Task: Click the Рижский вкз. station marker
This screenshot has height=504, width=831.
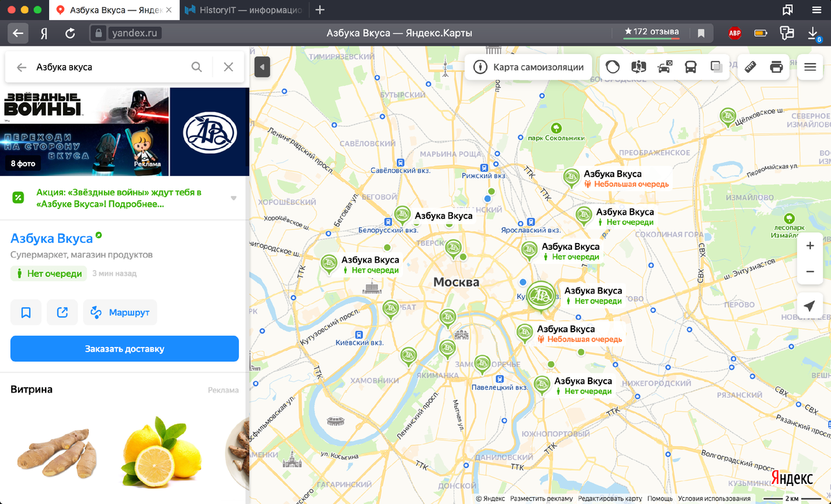Action: [485, 168]
